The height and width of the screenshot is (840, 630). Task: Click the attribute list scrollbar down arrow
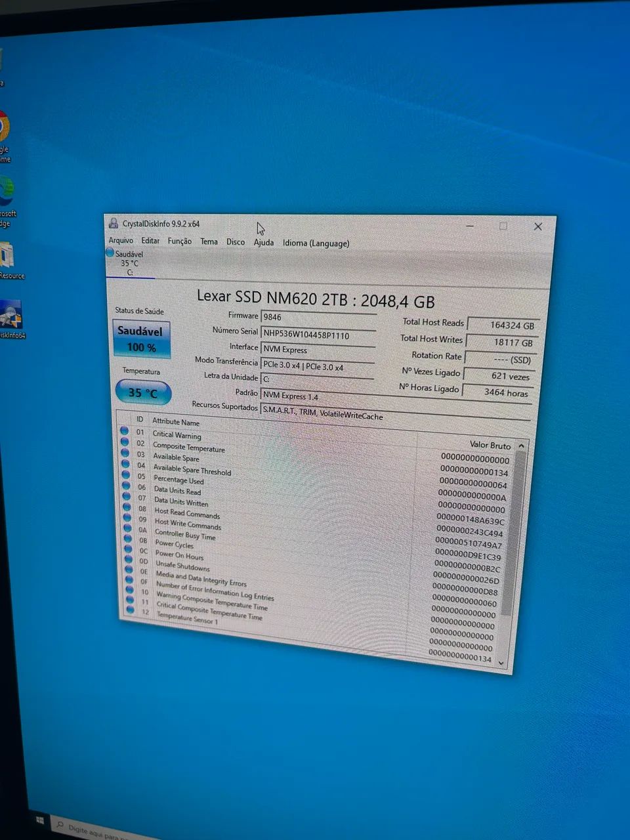point(501,663)
